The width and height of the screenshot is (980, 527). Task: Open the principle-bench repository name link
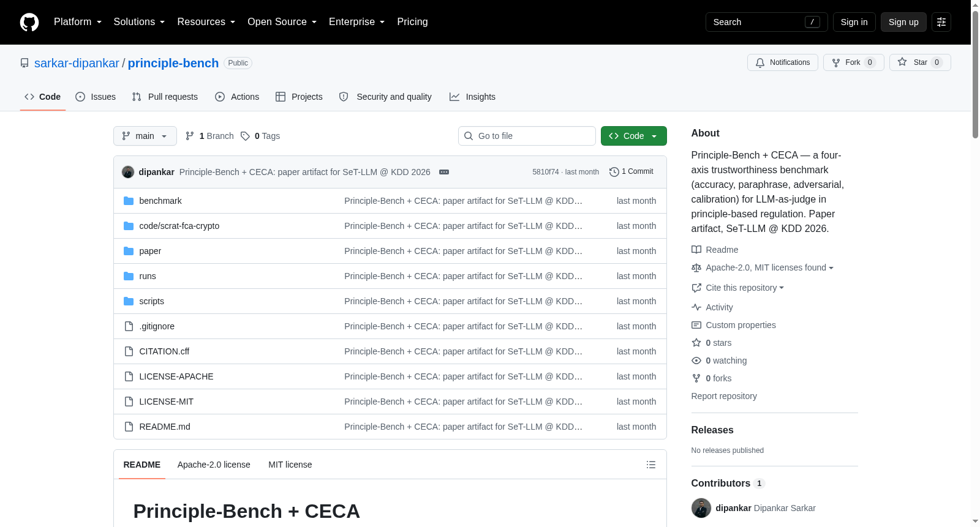[x=173, y=63]
